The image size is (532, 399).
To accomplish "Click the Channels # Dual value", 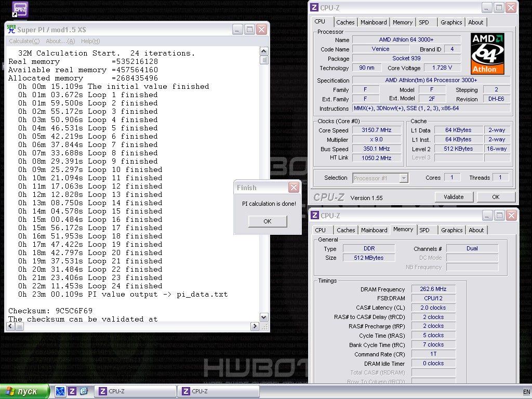I will (x=472, y=248).
